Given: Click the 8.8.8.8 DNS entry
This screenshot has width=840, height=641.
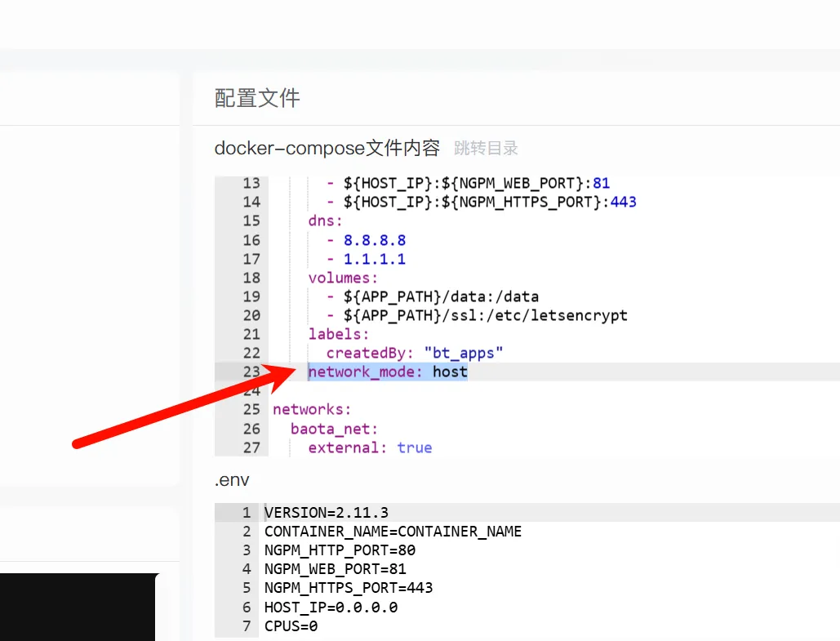Looking at the screenshot, I should [x=375, y=240].
